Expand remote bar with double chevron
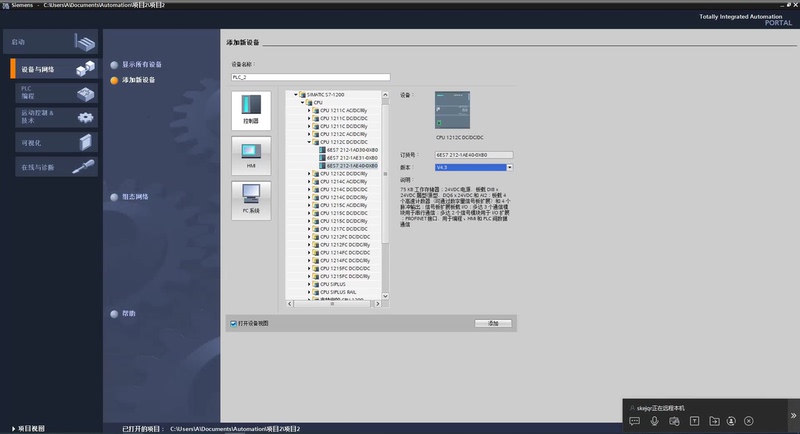Image resolution: width=800 pixels, height=434 pixels. pos(793,416)
